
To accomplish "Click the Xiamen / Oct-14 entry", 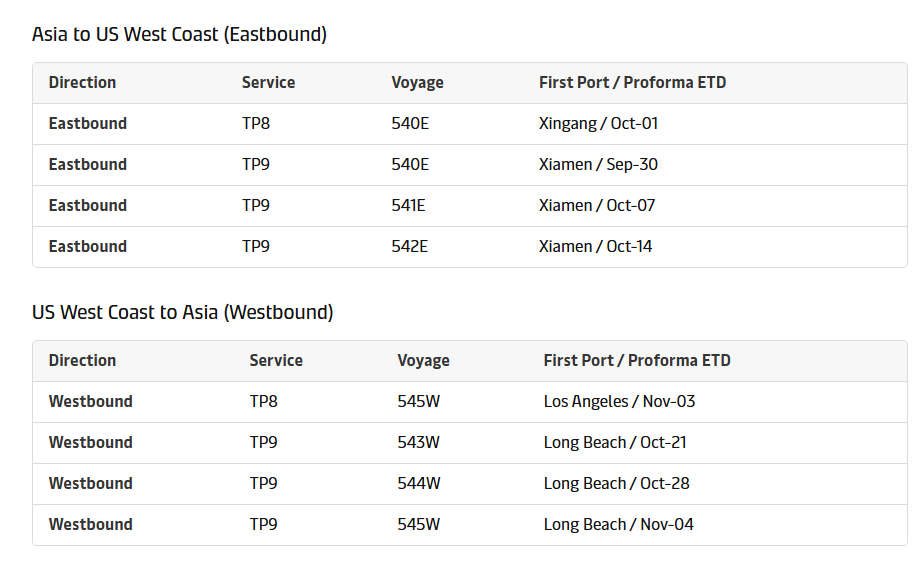I will click(x=595, y=247).
